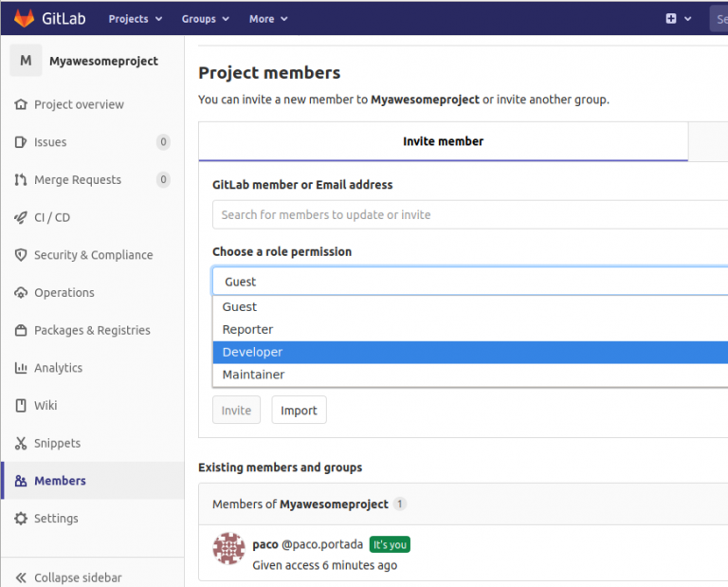Screen dimensions: 728x587
Task: Click the Operations cloud icon
Action: (21, 293)
